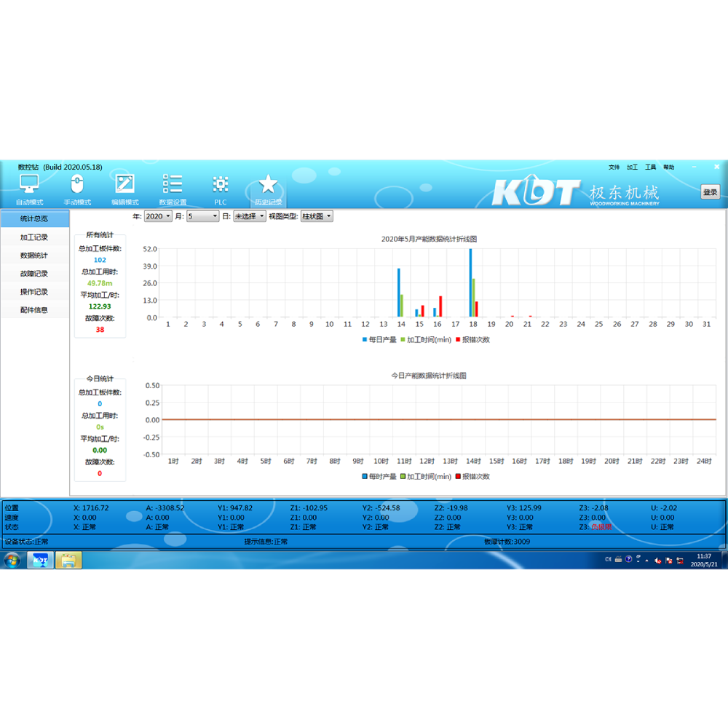This screenshot has width=728, height=728.
Task: Switch to 手动模式 manual mode icon
Action: (77, 184)
